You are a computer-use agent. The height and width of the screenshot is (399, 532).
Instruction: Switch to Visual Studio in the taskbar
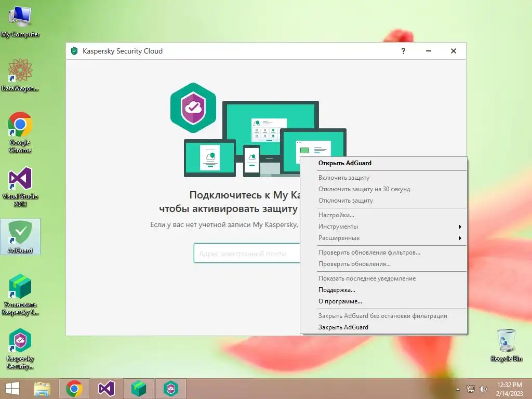pyautogui.click(x=106, y=389)
